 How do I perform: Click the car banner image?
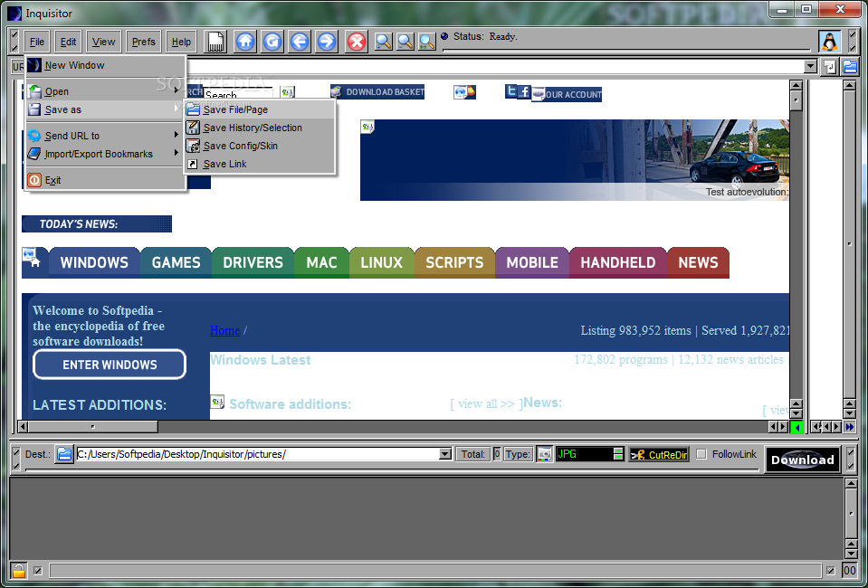pos(575,160)
